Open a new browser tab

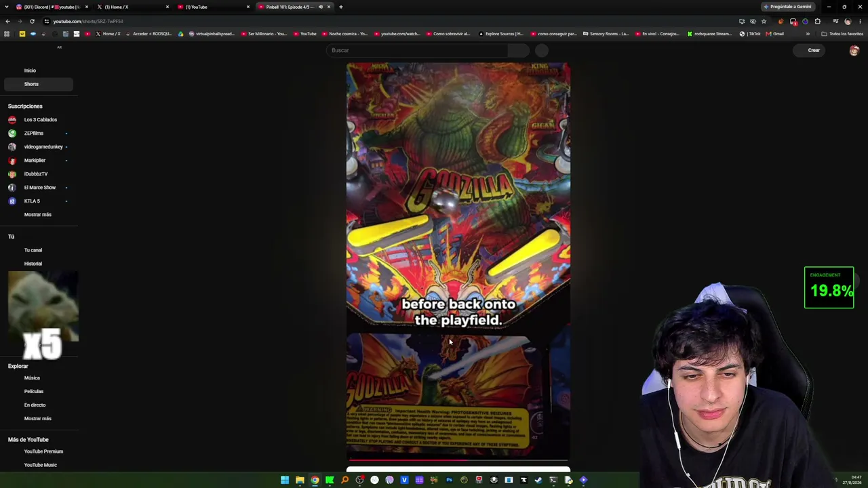point(341,7)
